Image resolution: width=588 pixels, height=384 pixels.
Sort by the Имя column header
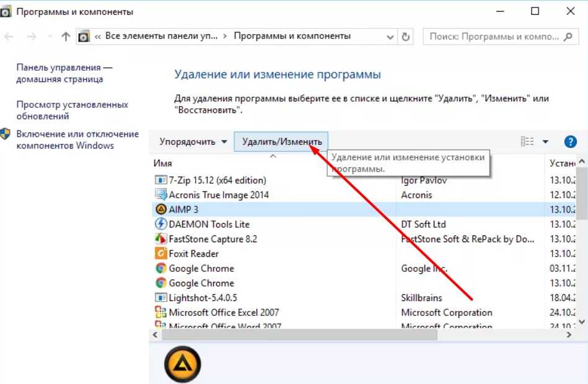pyautogui.click(x=162, y=163)
